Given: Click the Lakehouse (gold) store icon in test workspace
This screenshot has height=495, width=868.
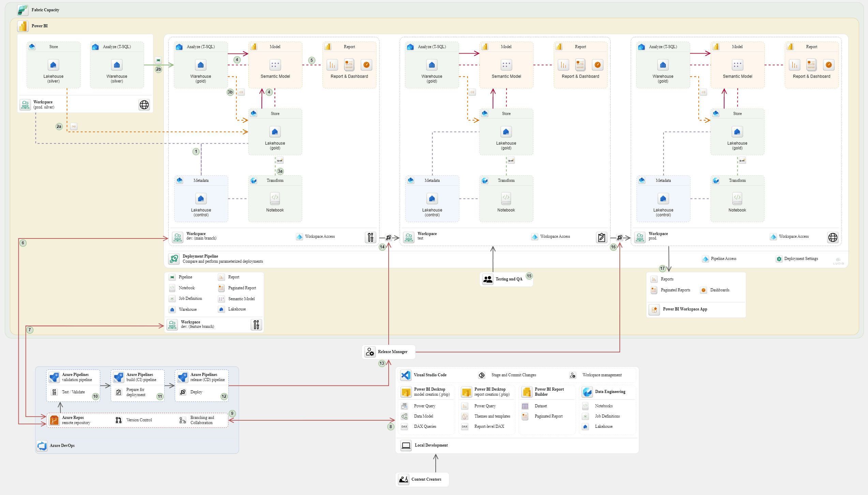Looking at the screenshot, I should (x=506, y=131).
